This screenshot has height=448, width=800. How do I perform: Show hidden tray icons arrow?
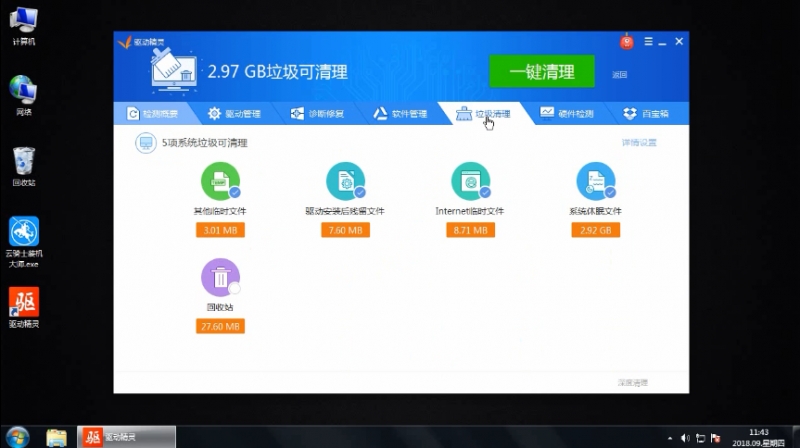[x=670, y=438]
